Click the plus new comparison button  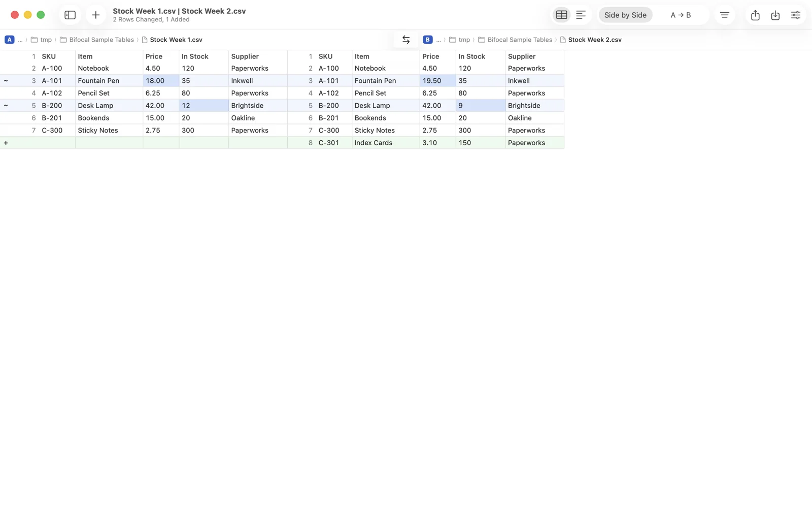(95, 15)
